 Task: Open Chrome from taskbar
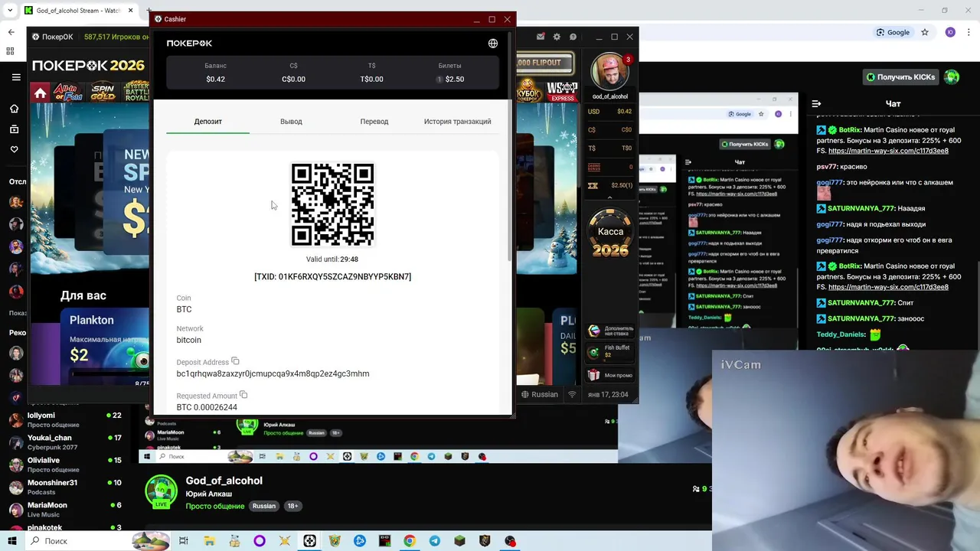click(x=410, y=541)
